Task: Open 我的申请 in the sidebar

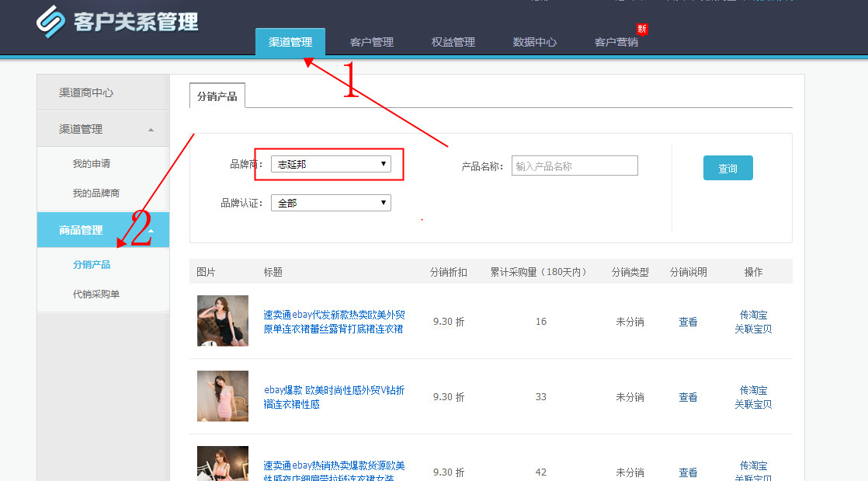Action: click(x=92, y=163)
